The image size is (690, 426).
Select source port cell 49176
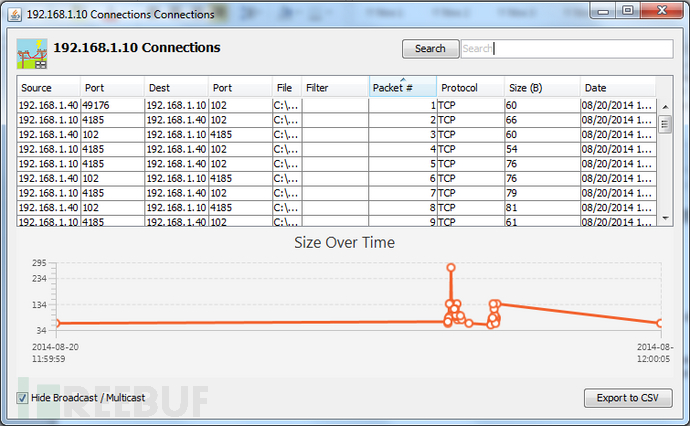point(112,106)
